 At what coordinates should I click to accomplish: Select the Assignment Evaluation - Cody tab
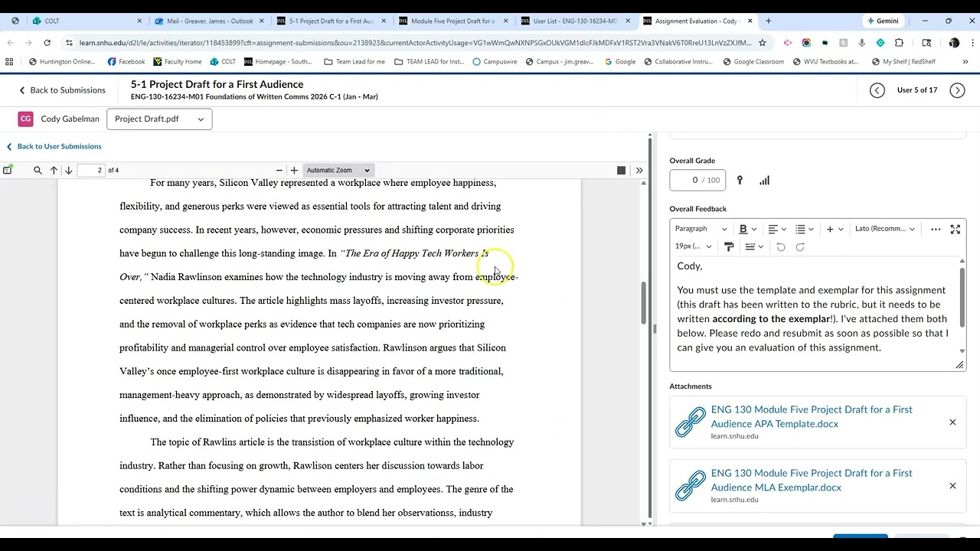(697, 21)
